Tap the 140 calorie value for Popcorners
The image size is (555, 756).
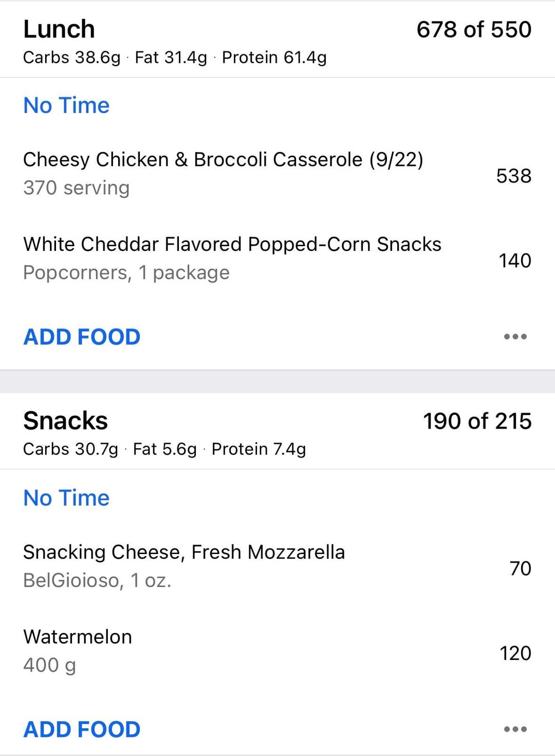coord(514,261)
